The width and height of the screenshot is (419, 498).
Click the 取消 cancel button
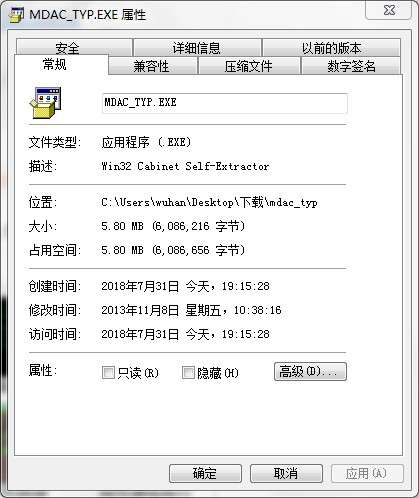(286, 473)
